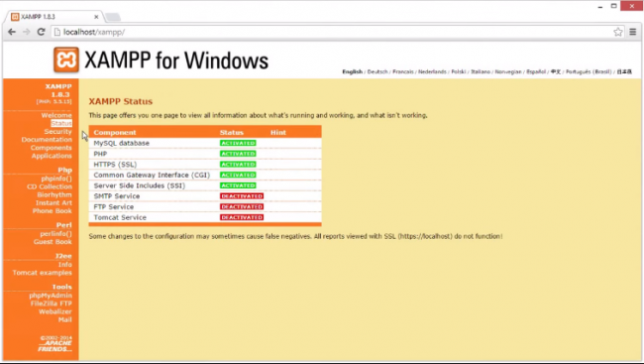Click the ACTIVATED badge for PHP
Viewport: 644px width, 364px height.
tap(238, 154)
